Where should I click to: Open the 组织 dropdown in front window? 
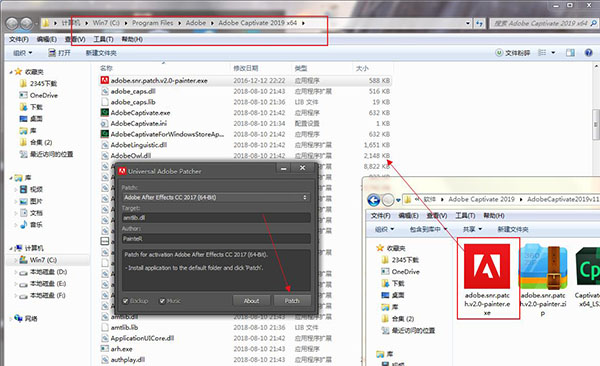(x=384, y=229)
